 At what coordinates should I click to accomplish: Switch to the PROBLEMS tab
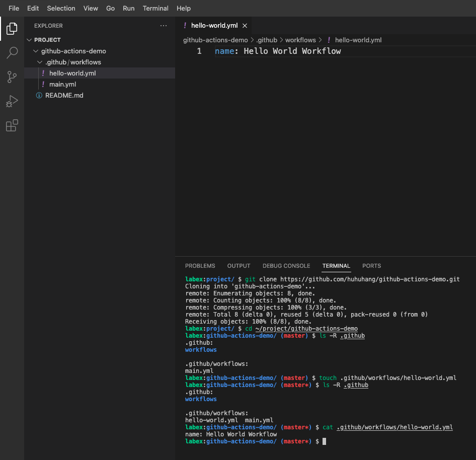200,266
